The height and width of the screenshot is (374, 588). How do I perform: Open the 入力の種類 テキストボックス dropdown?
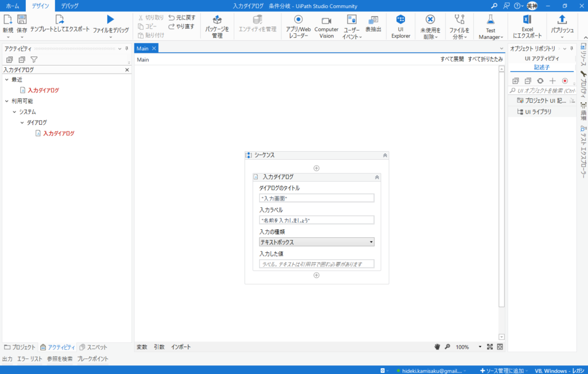click(x=316, y=242)
